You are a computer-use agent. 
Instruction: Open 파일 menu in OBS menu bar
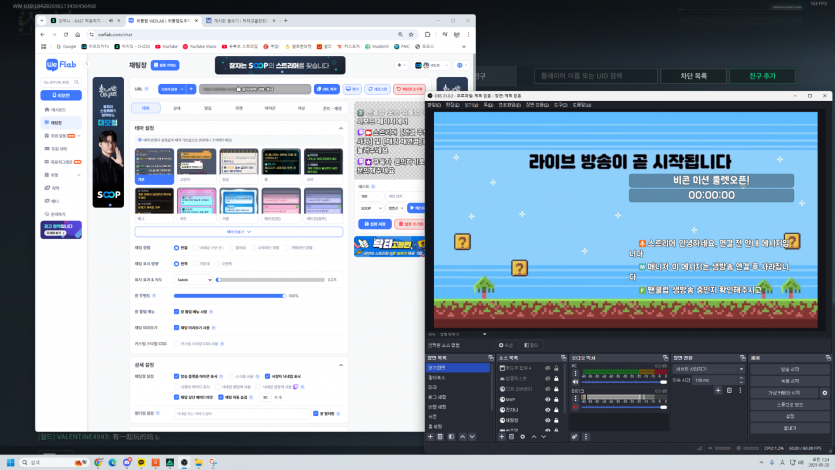pyautogui.click(x=434, y=105)
